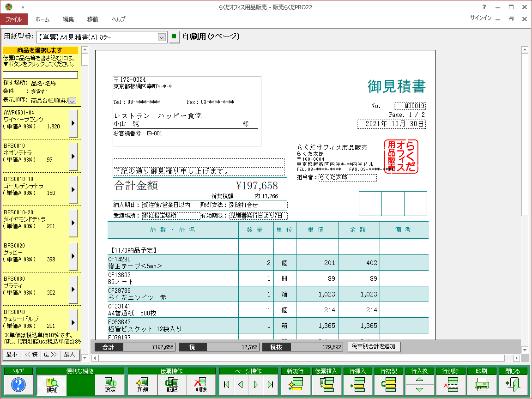
Task: Open the 用紙型番 paper type dropdown
Action: click(x=162, y=37)
